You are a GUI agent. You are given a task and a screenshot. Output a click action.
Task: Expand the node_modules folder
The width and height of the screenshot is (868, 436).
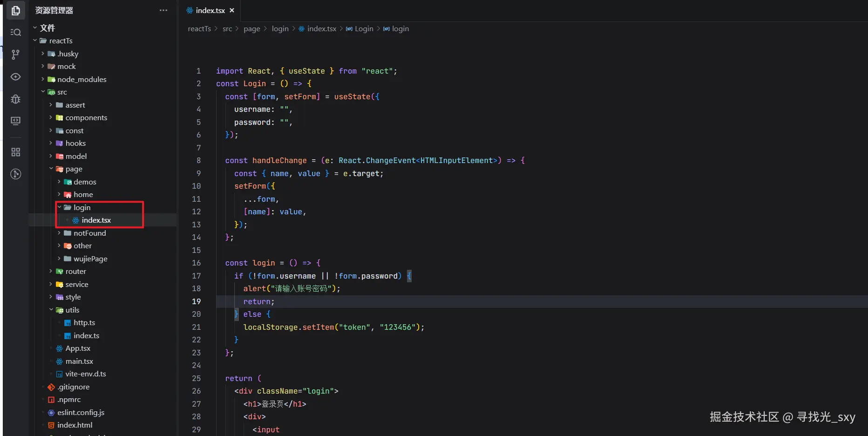click(x=81, y=80)
